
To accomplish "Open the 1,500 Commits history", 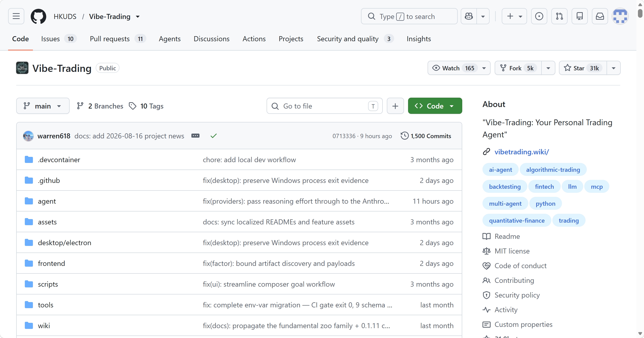I will tap(426, 136).
